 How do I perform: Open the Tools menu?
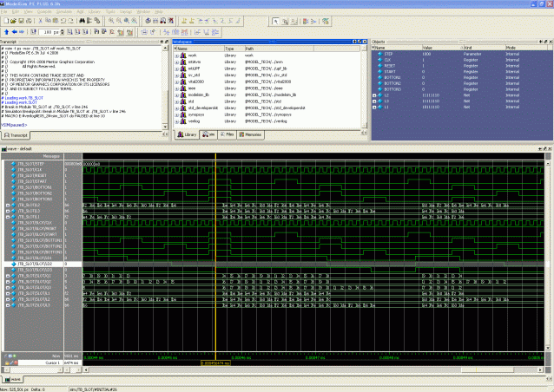[110, 11]
